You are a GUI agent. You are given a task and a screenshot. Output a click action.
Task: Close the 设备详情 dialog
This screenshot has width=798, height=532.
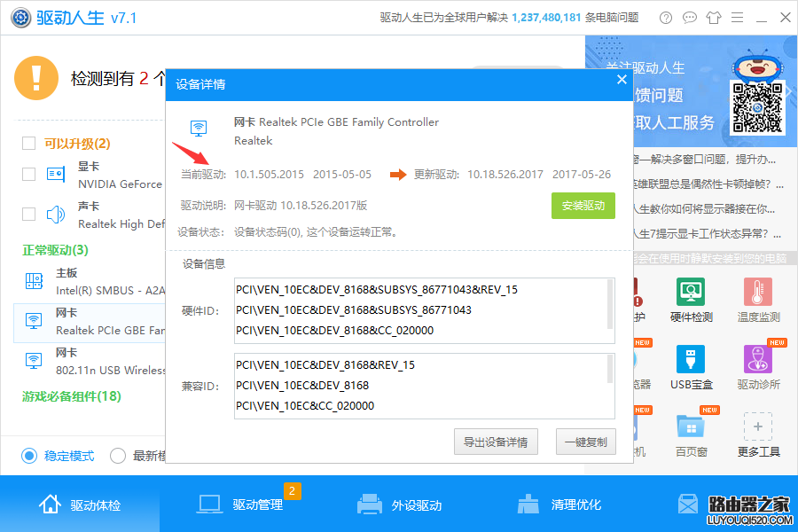[x=622, y=80]
